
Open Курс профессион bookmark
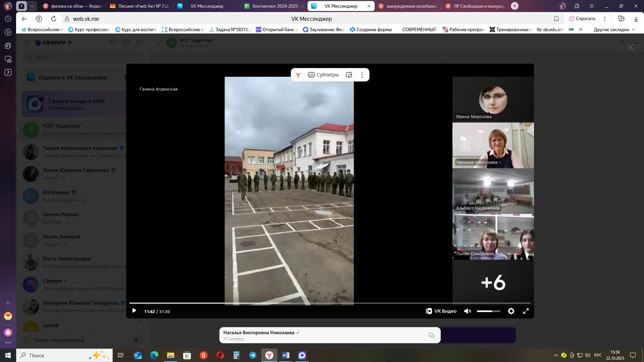coord(90,29)
